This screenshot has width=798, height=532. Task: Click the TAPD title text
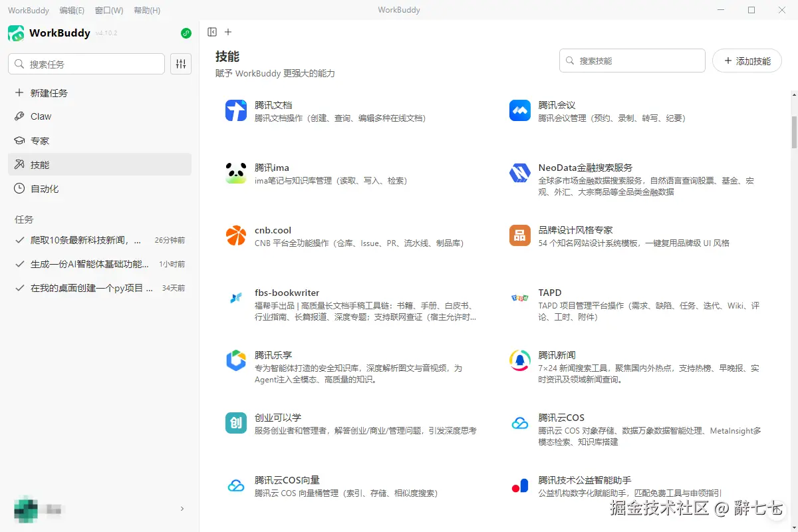click(551, 293)
